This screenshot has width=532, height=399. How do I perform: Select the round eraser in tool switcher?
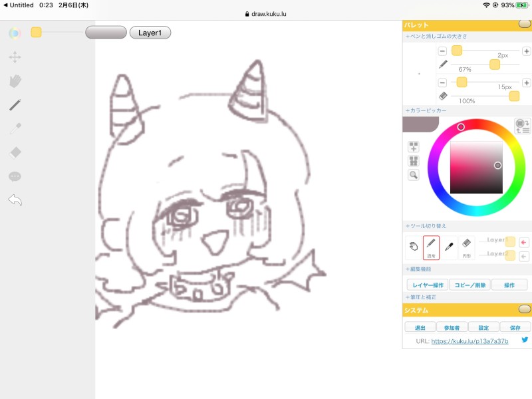click(467, 247)
